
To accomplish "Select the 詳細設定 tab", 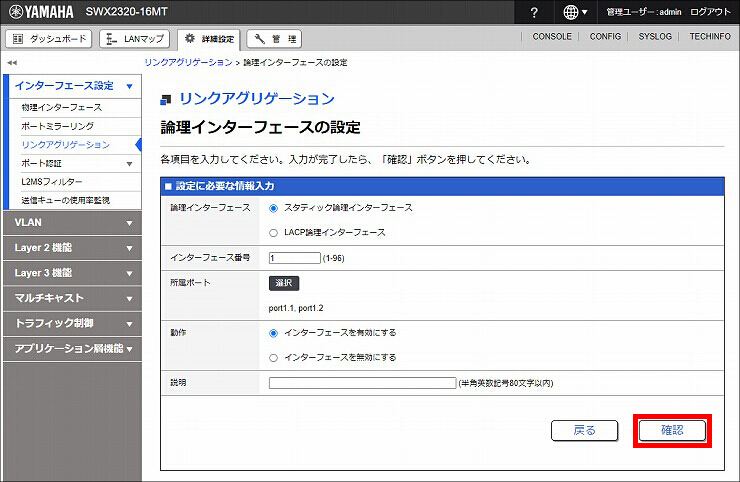I will click(209, 39).
